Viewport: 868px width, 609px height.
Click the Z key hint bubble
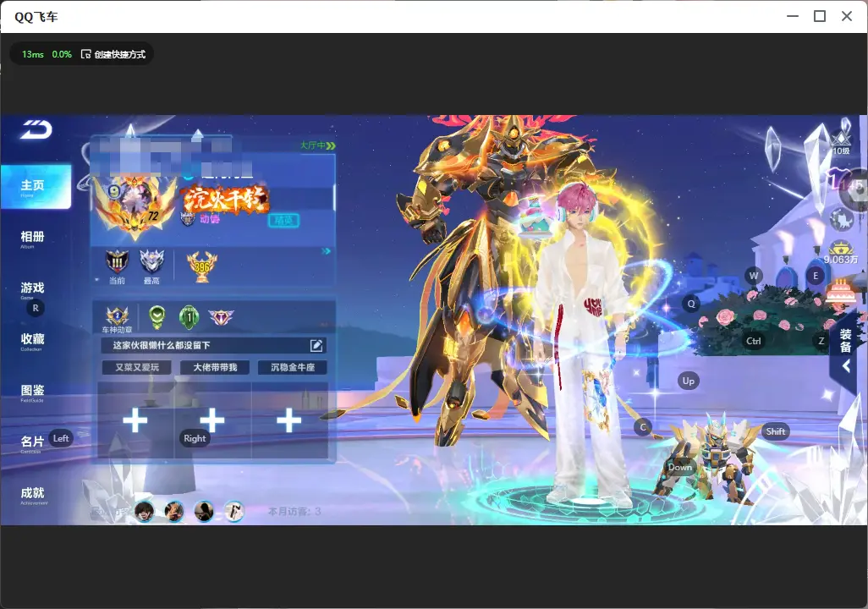point(821,341)
